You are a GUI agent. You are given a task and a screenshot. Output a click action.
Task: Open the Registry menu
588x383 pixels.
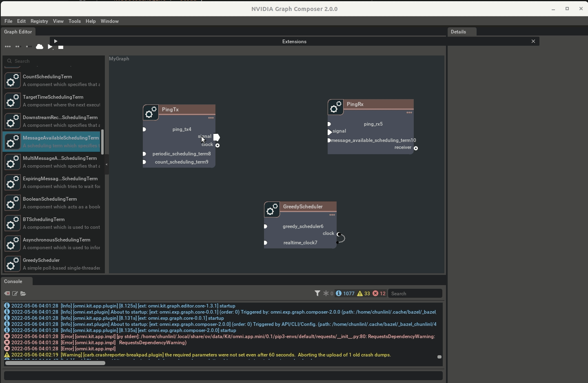pyautogui.click(x=39, y=21)
